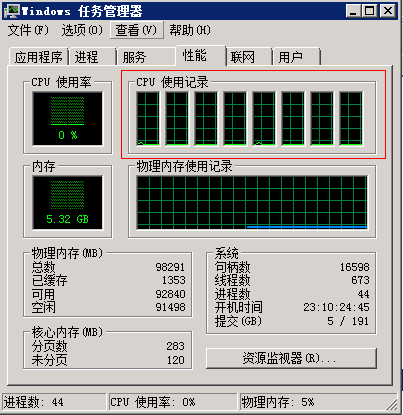This screenshot has width=403, height=415.
Task: Open the 查看(V) menu
Action: 137,30
